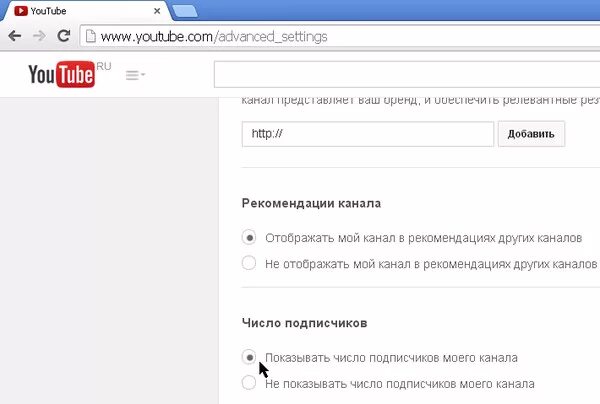Click the Рекомендации канала heading
This screenshot has height=404, width=600.
[x=311, y=203]
